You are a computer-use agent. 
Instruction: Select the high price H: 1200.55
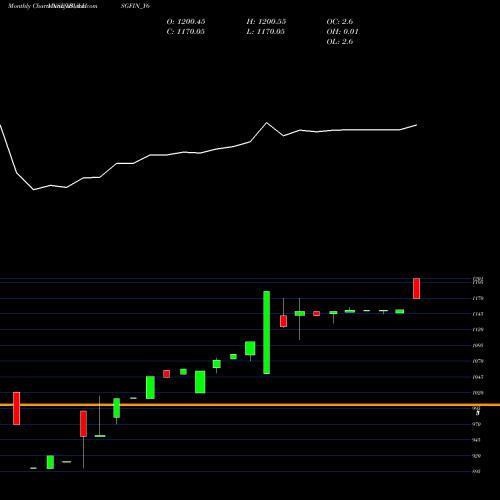(x=266, y=22)
